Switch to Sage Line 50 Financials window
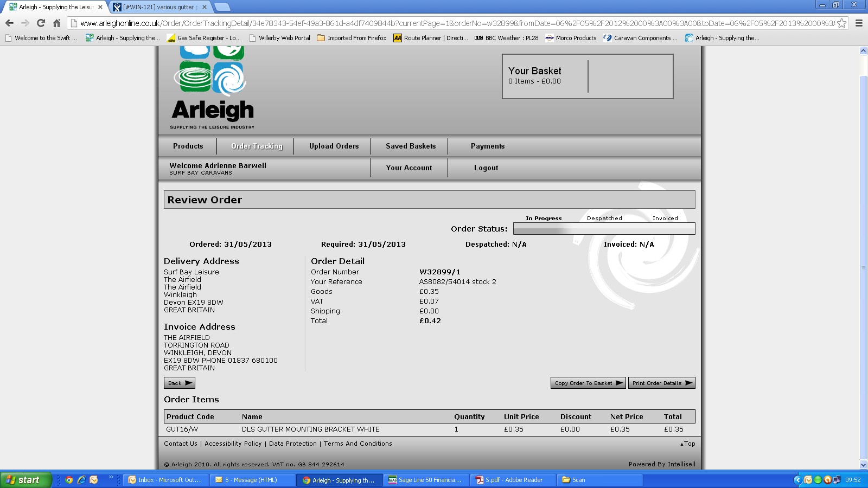The image size is (868, 488). [426, 480]
